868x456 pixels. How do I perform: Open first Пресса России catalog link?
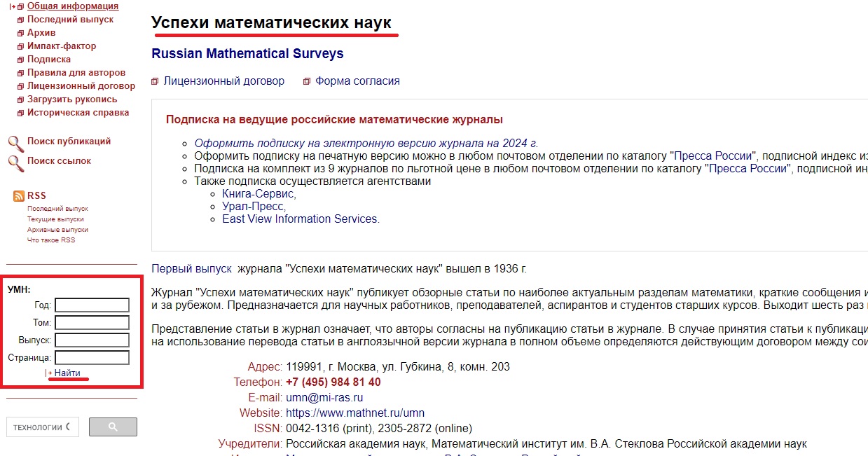714,156
